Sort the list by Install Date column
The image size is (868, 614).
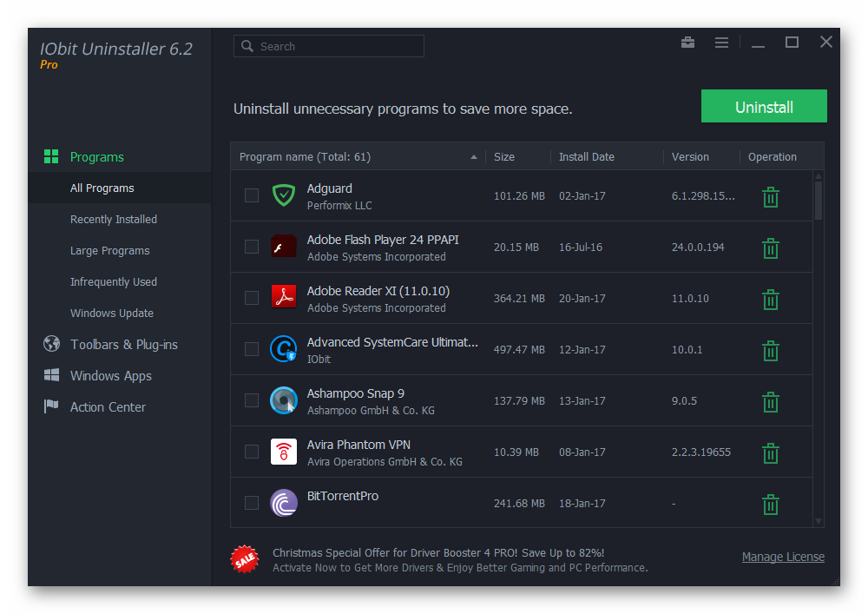point(586,156)
